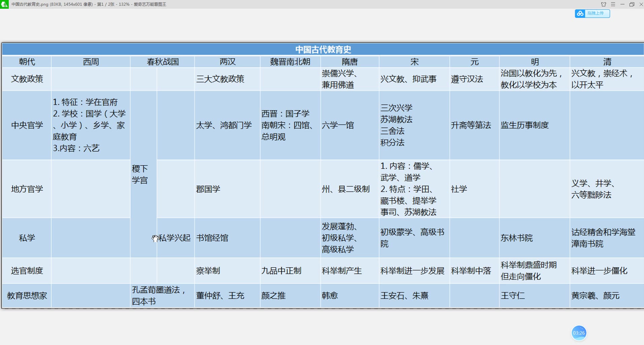The height and width of the screenshot is (345, 644).
Task: Click the 科举制进一步发展 cell
Action: (414, 271)
